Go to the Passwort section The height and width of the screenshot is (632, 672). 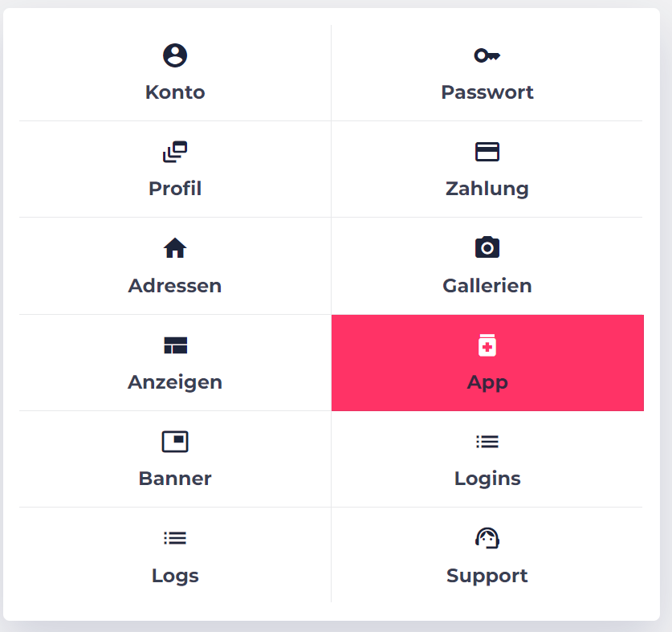point(487,92)
